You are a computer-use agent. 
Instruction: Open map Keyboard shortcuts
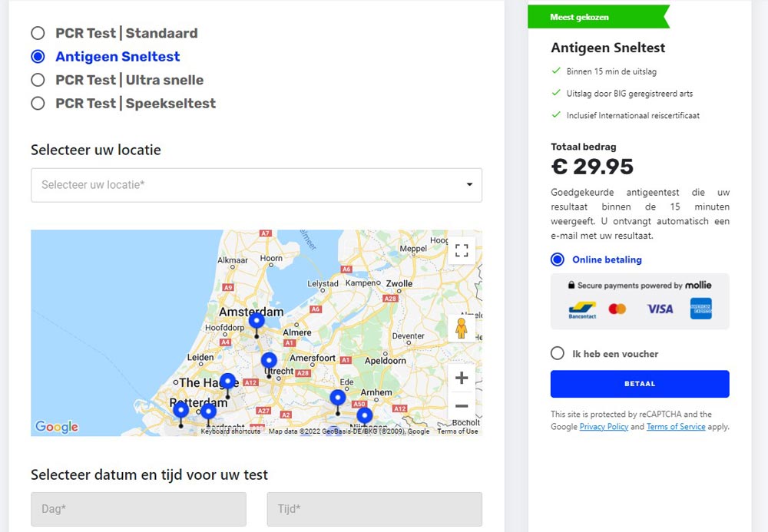pos(230,431)
